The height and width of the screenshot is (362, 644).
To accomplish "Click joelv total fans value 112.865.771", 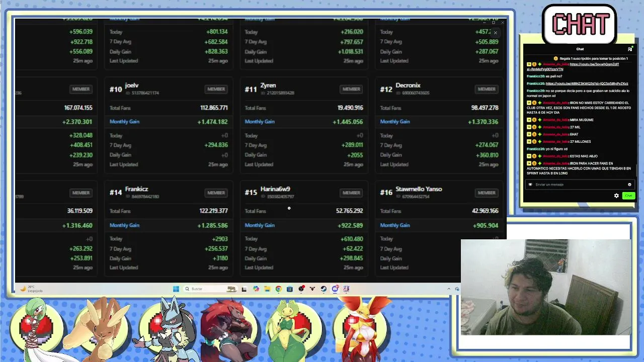I will click(214, 108).
